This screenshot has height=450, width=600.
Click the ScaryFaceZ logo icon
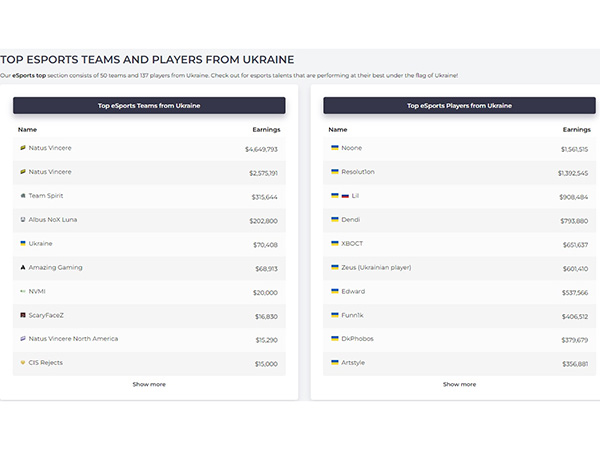(23, 315)
